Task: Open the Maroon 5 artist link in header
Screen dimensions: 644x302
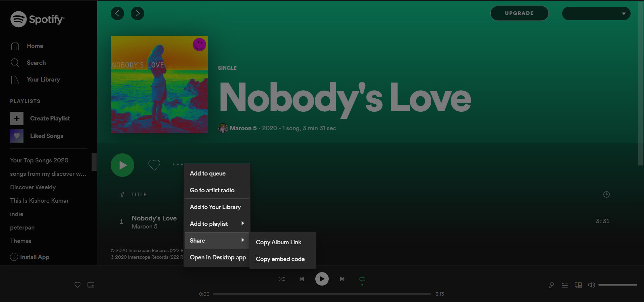Action: pos(243,128)
